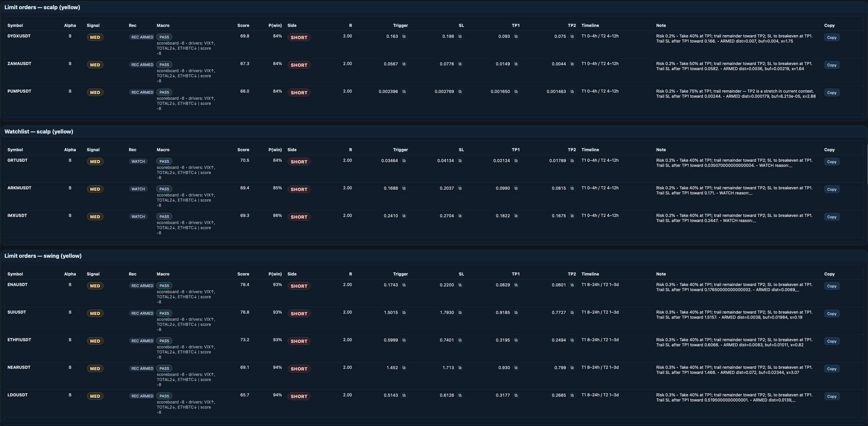This screenshot has height=426, width=868.
Task: Copy SUIUSDT SL 1.7930 with the clipboard icon
Action: [x=460, y=313]
